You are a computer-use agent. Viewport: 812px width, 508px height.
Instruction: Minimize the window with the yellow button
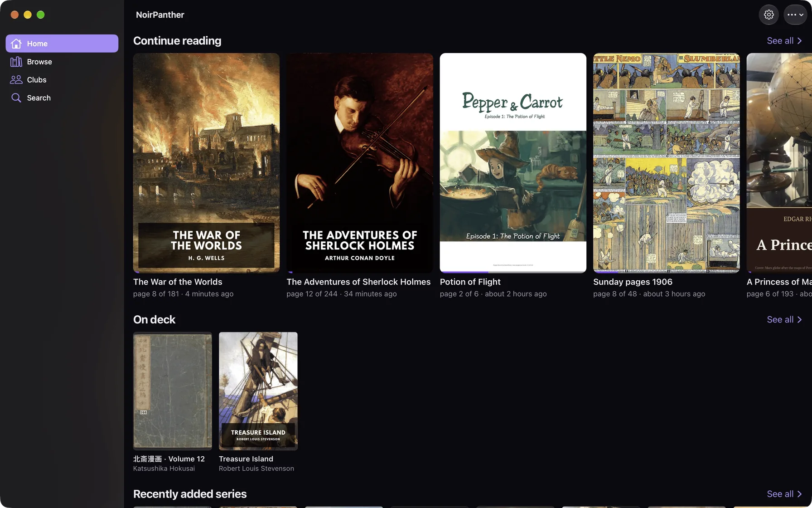[x=28, y=15]
